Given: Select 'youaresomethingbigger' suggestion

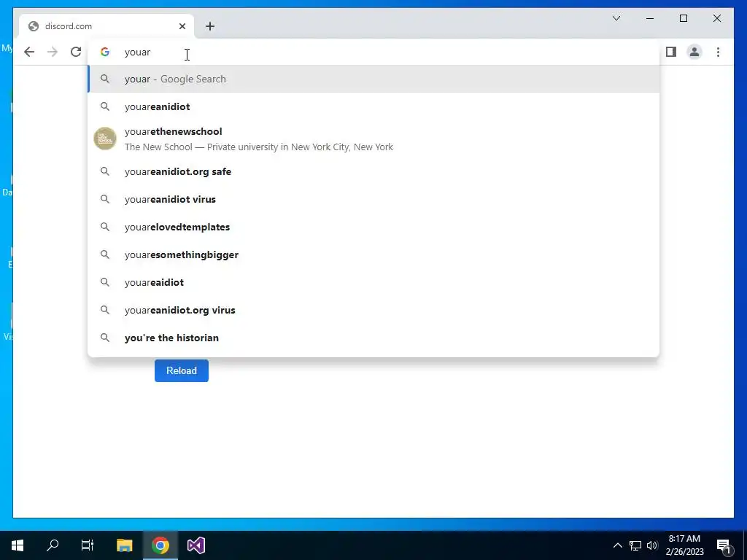Looking at the screenshot, I should point(373,254).
